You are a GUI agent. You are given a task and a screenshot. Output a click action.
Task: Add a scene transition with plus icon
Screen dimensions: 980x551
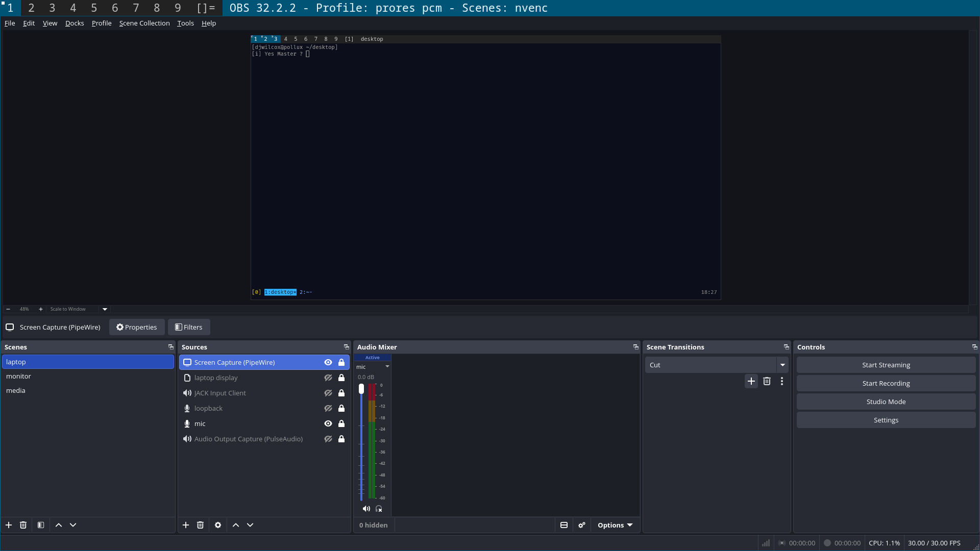tap(751, 381)
